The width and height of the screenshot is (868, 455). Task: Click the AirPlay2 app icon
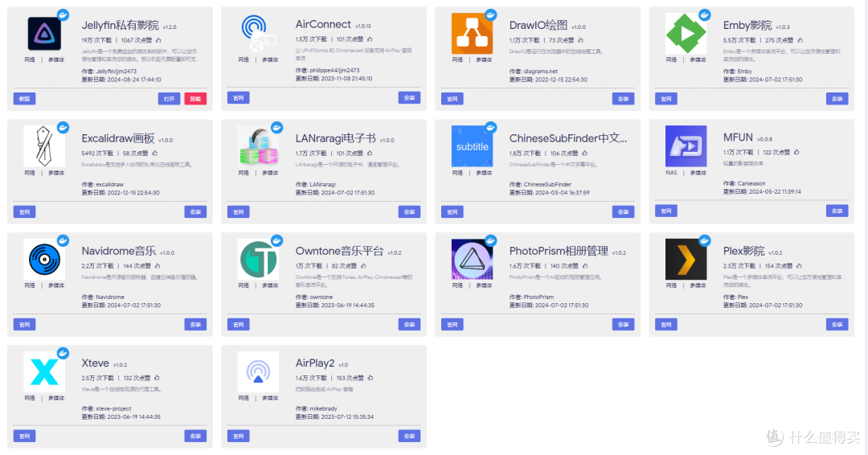258,372
